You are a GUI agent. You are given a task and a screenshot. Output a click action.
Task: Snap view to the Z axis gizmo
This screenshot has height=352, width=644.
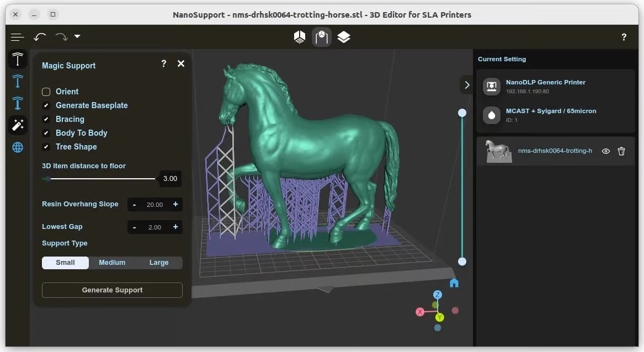438,295
